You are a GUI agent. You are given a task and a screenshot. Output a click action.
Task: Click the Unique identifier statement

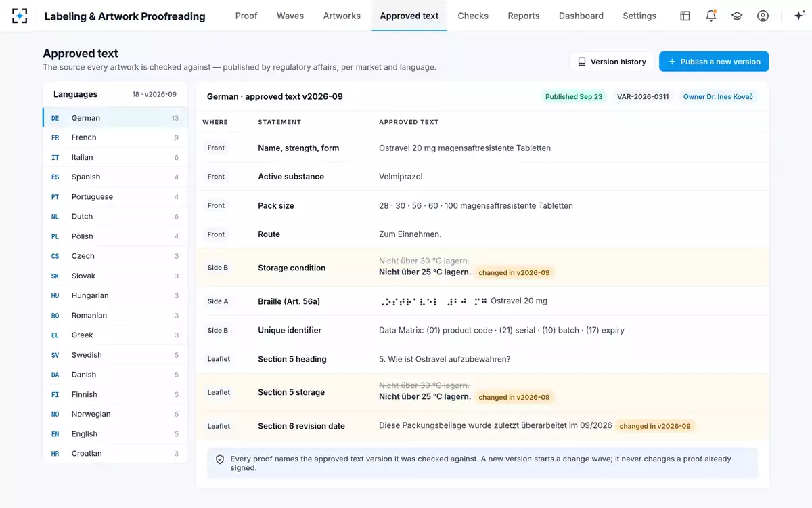click(290, 331)
